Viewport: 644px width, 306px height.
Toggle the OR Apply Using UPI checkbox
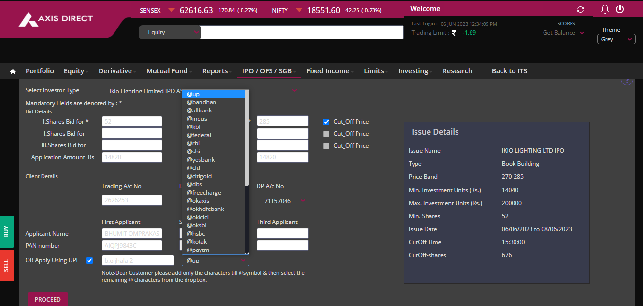tap(89, 261)
